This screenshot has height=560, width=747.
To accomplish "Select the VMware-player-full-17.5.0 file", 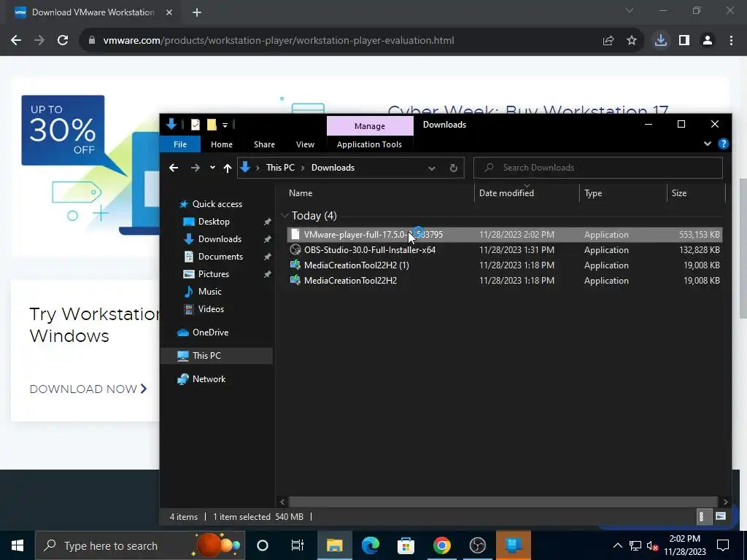I will 505,234.
